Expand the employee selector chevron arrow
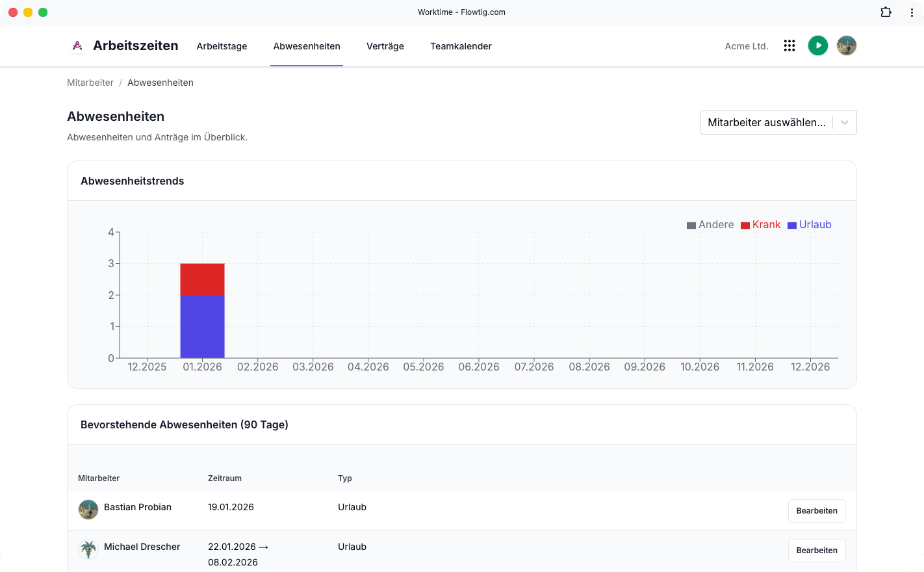The image size is (924, 572). [845, 122]
